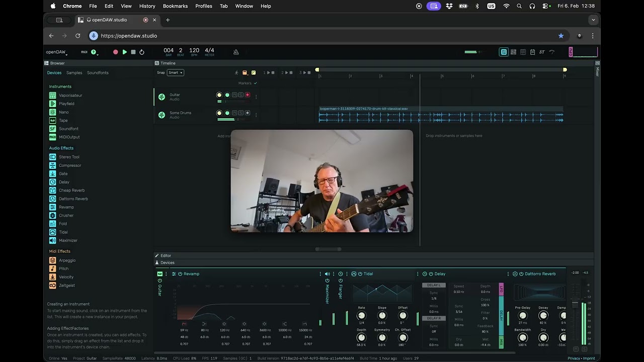
Task: Toggle the Markers checkmark
Action: (x=255, y=83)
